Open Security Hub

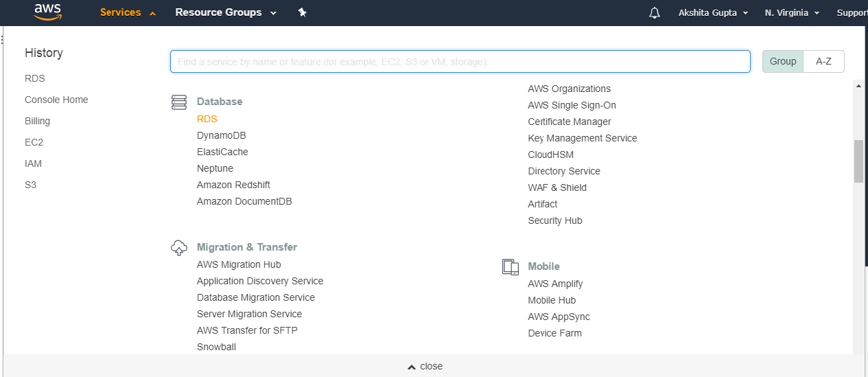click(x=555, y=220)
